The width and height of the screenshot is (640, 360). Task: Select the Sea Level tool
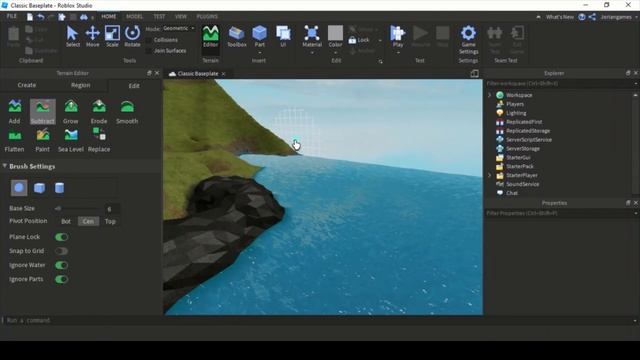point(71,140)
